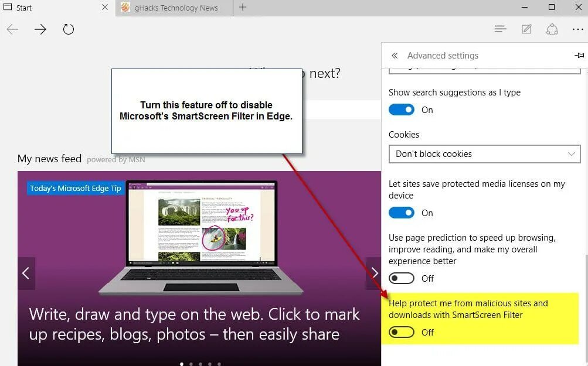Return to Settings via double chevron

(x=394, y=56)
